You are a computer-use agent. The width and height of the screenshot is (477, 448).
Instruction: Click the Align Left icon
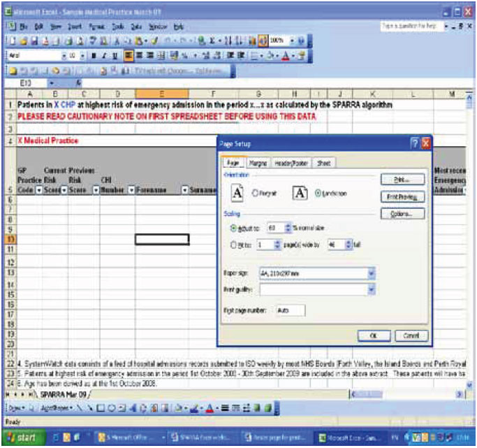point(129,56)
